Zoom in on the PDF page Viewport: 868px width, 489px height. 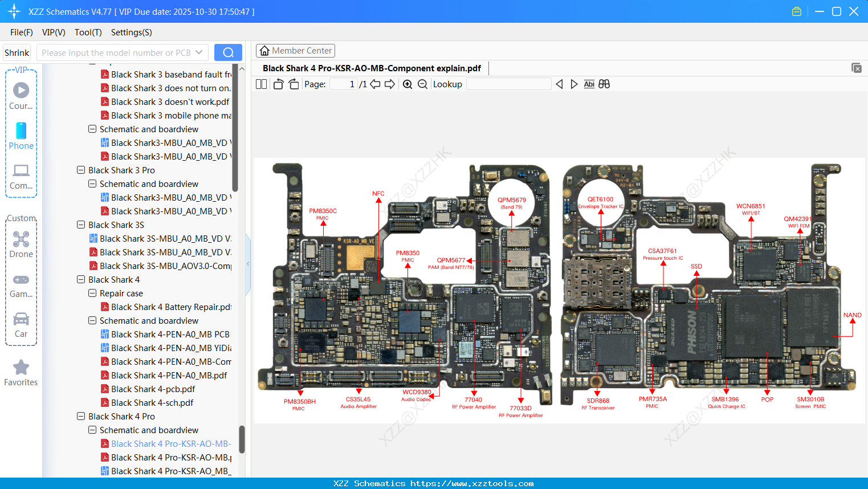[x=407, y=84]
